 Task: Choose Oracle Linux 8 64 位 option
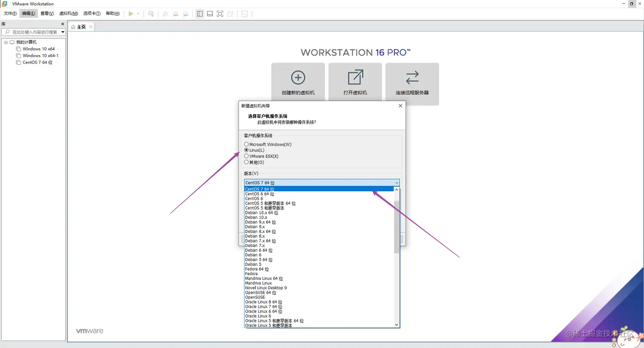coord(319,302)
